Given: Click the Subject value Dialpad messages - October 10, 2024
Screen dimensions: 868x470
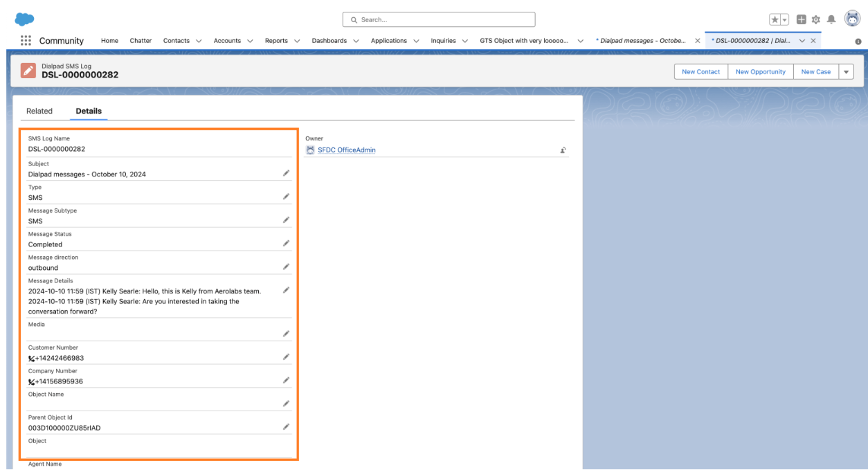Looking at the screenshot, I should point(87,174).
